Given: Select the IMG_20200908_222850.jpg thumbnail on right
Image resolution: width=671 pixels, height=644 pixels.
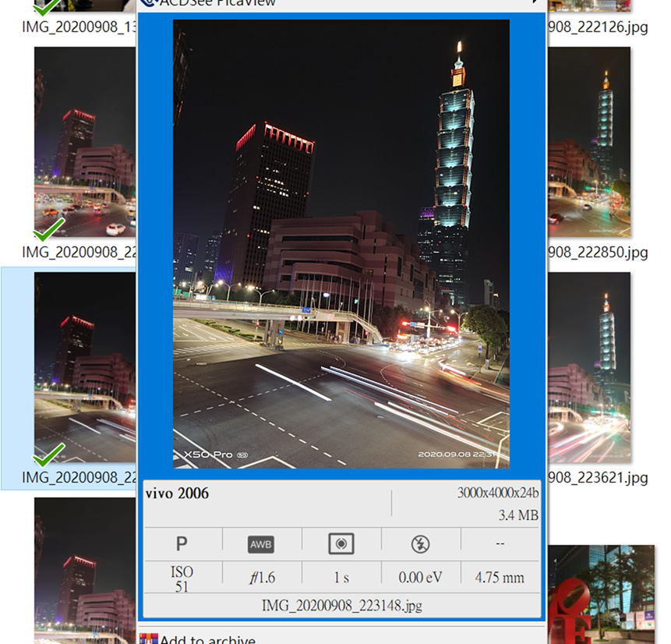Looking at the screenshot, I should click(590, 140).
